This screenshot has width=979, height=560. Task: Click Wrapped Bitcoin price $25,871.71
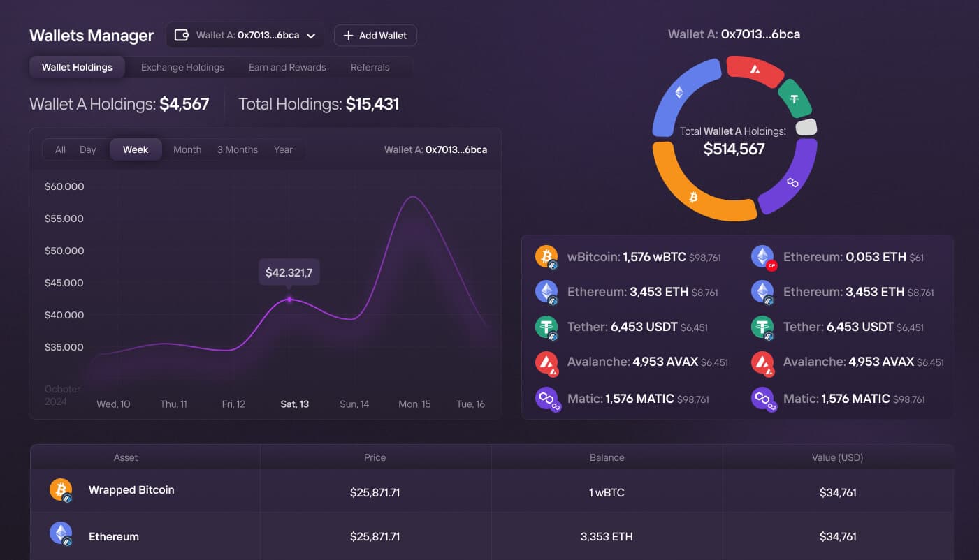[x=375, y=492]
